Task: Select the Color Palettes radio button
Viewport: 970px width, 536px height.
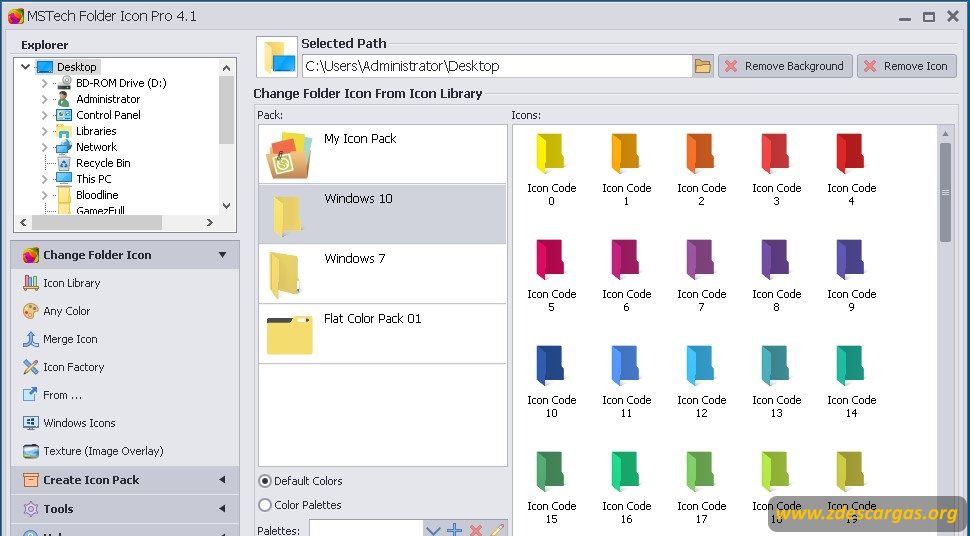Action: point(265,505)
